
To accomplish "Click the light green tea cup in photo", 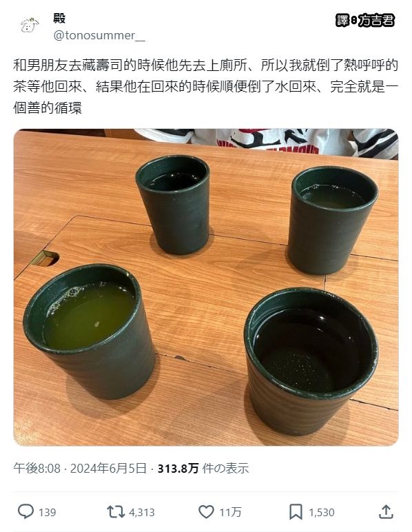I will pos(90,331).
